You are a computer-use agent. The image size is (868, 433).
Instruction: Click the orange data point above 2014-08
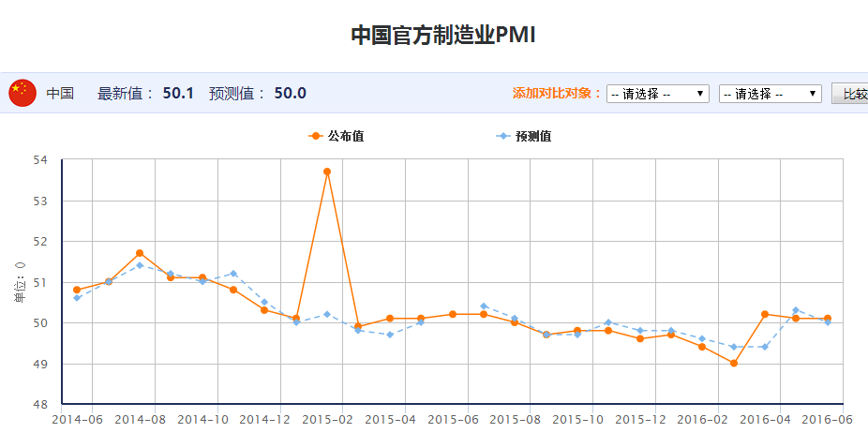[140, 253]
